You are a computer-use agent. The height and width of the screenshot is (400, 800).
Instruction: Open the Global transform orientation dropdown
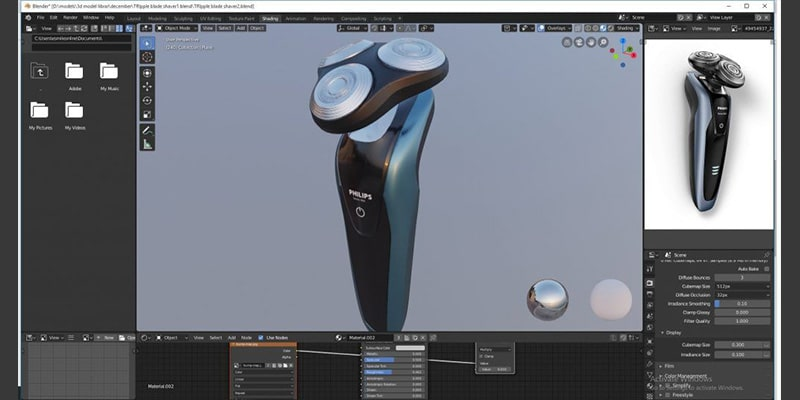[x=353, y=29]
